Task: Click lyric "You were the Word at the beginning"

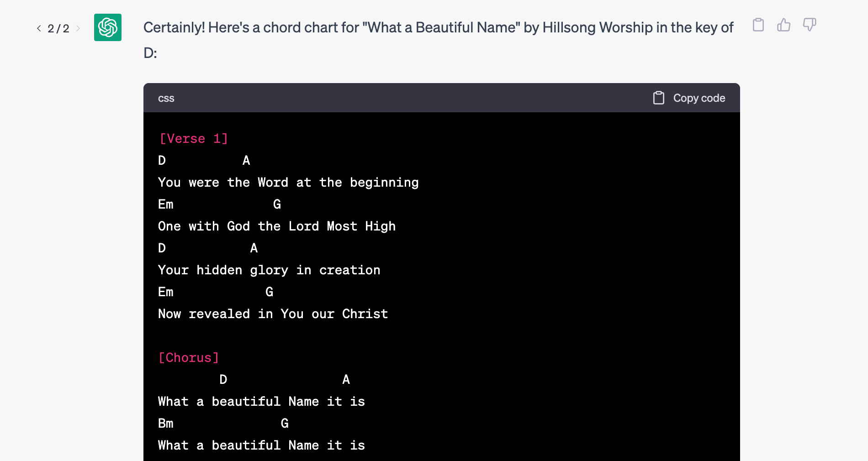Action: [288, 183]
